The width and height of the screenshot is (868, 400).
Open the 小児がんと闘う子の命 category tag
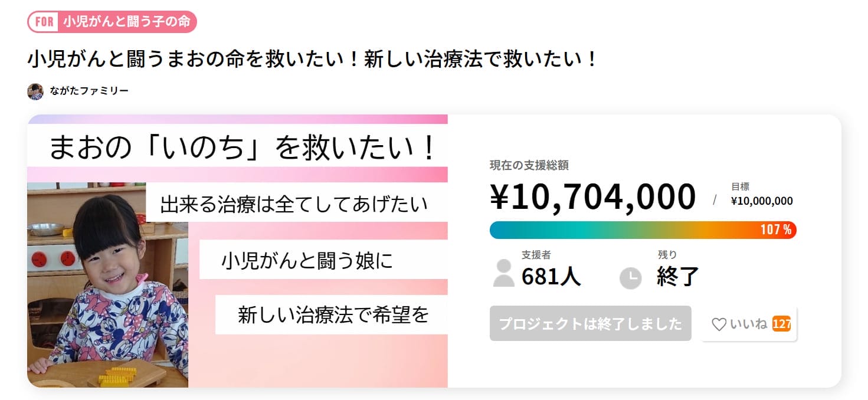(x=126, y=22)
